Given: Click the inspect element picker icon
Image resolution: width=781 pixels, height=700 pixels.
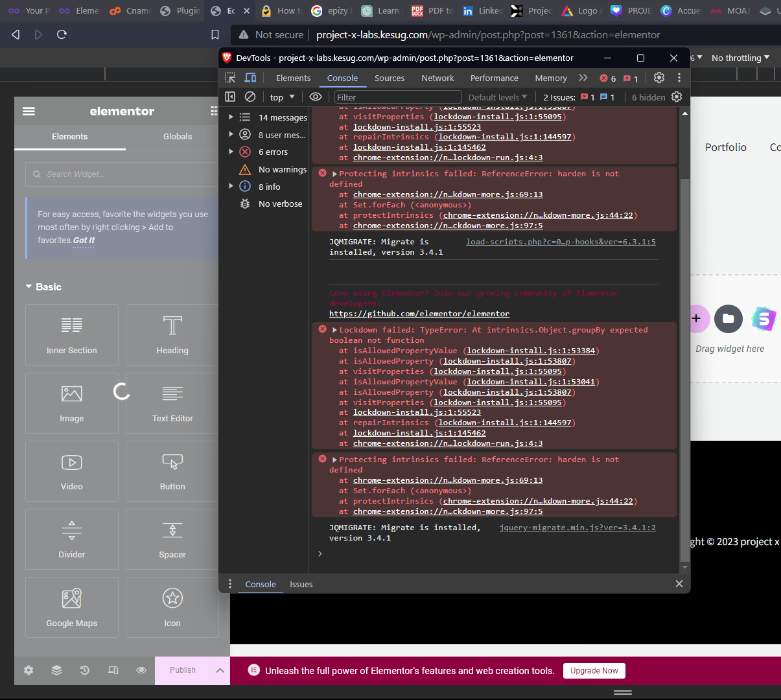Looking at the screenshot, I should pyautogui.click(x=230, y=78).
